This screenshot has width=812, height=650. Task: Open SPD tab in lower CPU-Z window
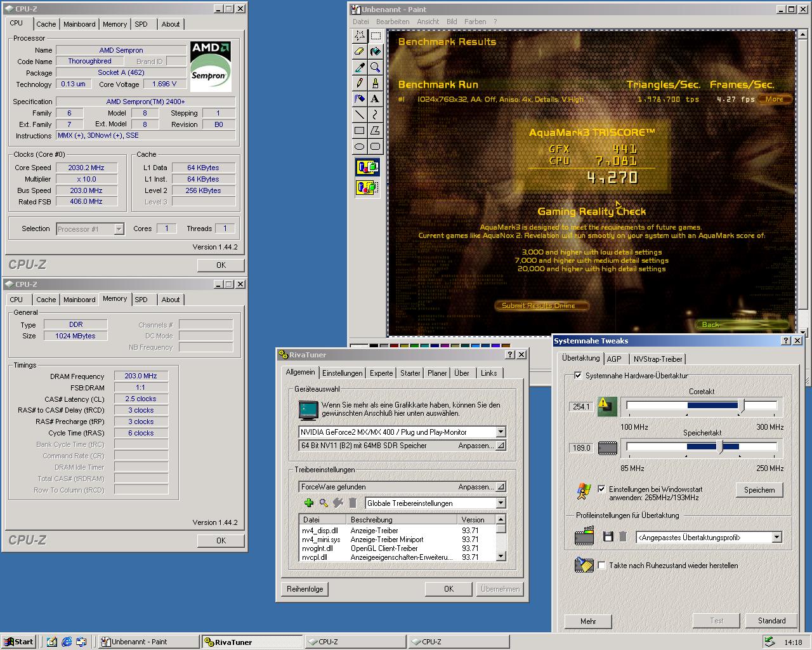pyautogui.click(x=141, y=300)
